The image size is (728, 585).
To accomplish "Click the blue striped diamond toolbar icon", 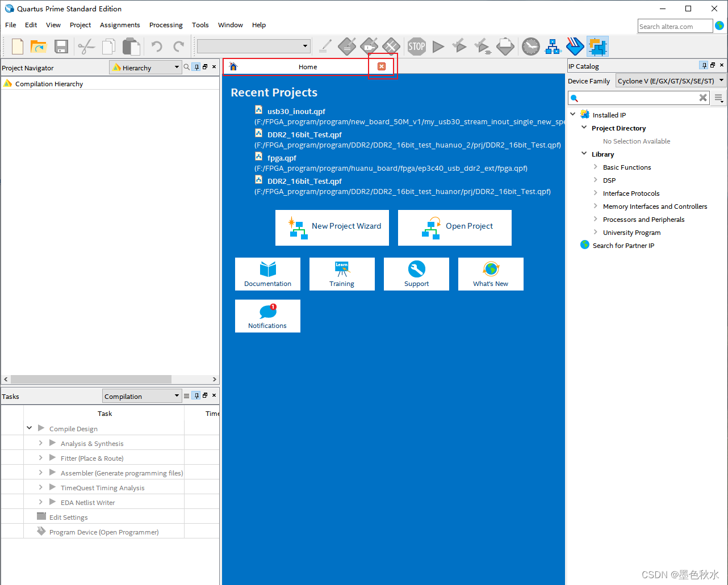I will 575,47.
